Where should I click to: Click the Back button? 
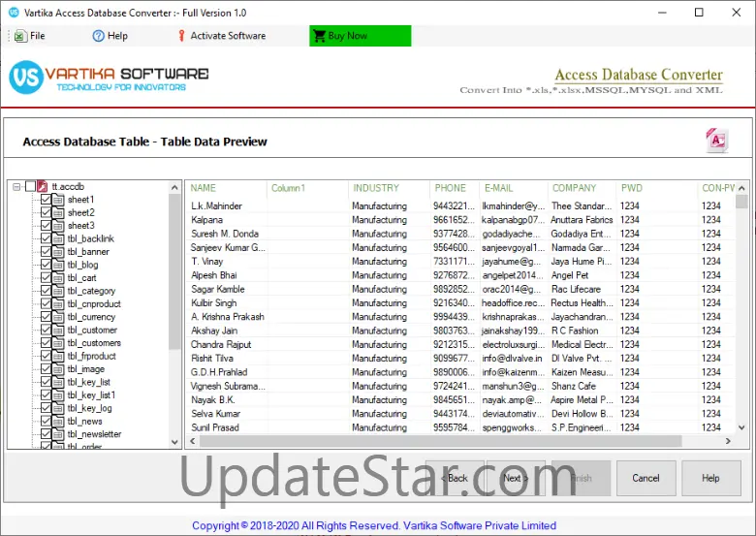455,478
